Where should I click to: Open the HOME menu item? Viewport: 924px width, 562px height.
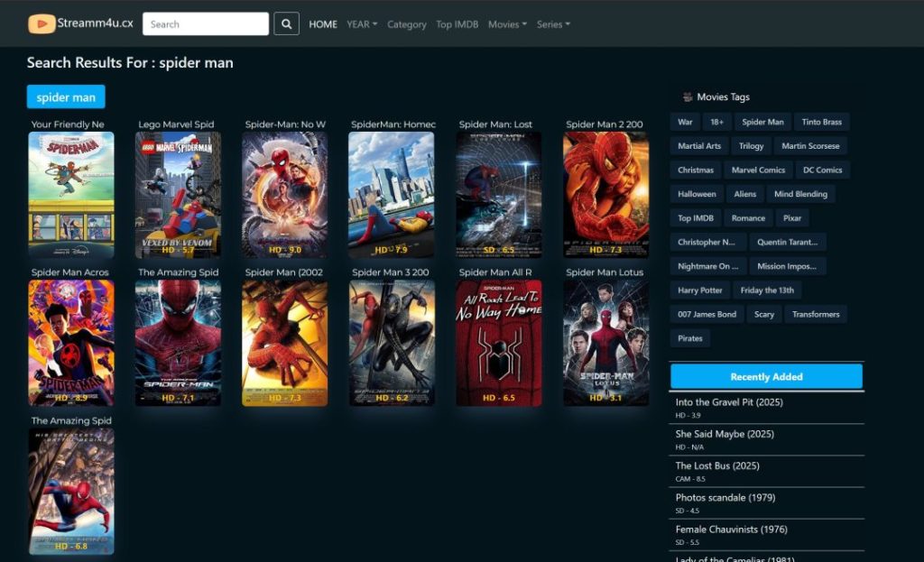[323, 24]
